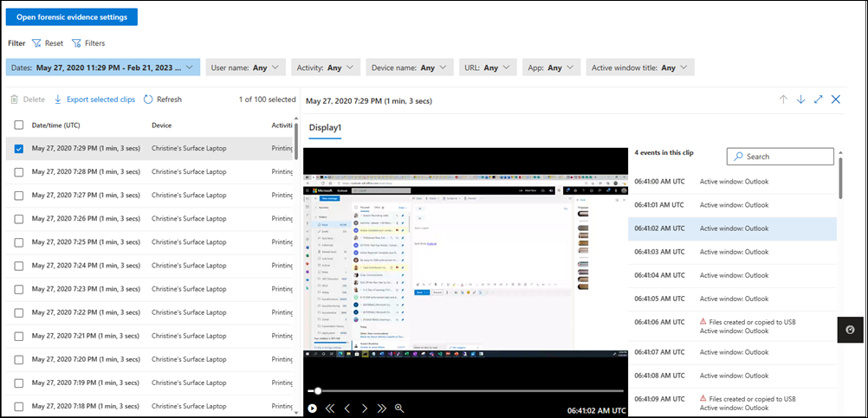Expand the URL filter dropdown

(488, 68)
